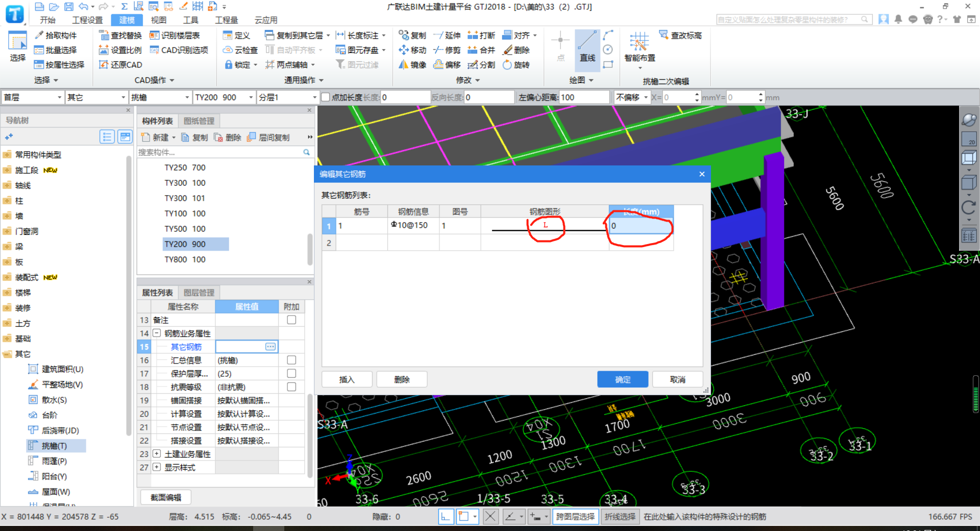Screen dimensions: 980x531
Task: Select the 打断 break tool
Action: [x=481, y=35]
